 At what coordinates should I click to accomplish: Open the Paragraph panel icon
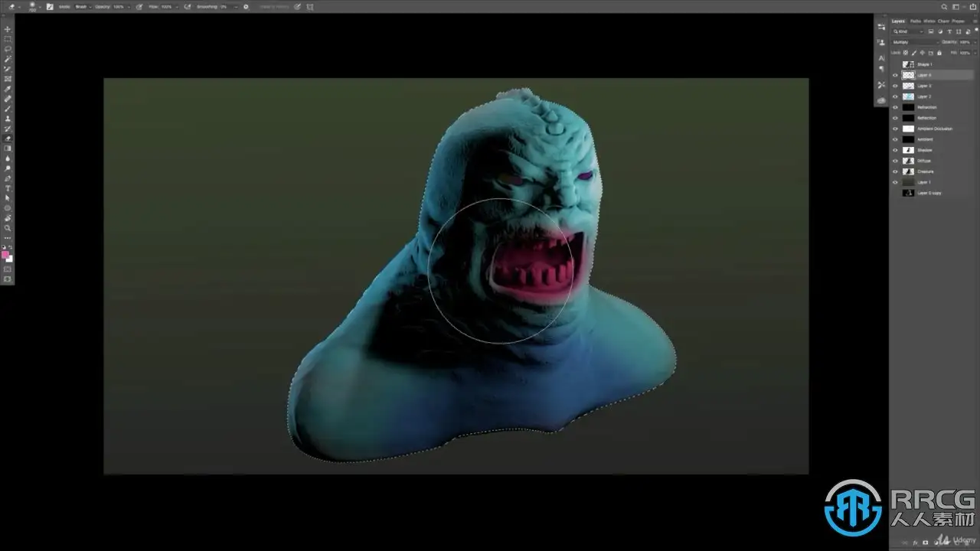coord(881,69)
